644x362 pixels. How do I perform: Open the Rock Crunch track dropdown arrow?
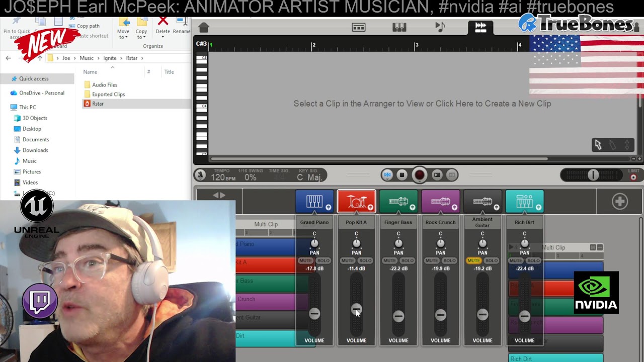pos(454,207)
